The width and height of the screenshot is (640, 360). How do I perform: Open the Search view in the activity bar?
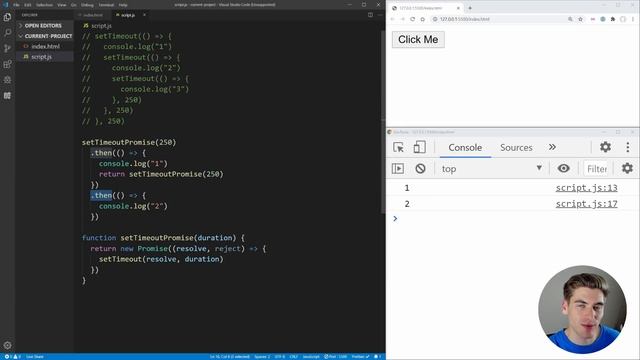7,33
